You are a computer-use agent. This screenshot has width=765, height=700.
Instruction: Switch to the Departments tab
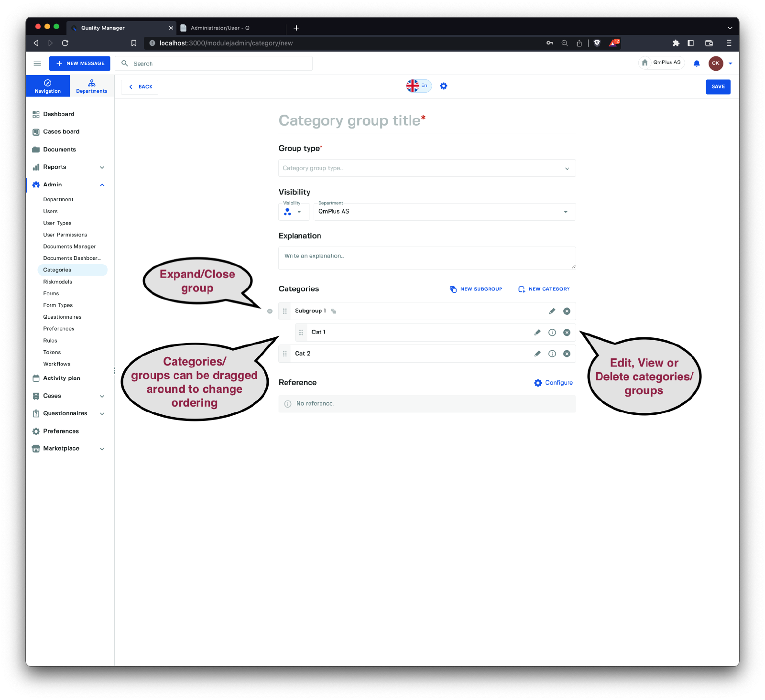coord(91,86)
